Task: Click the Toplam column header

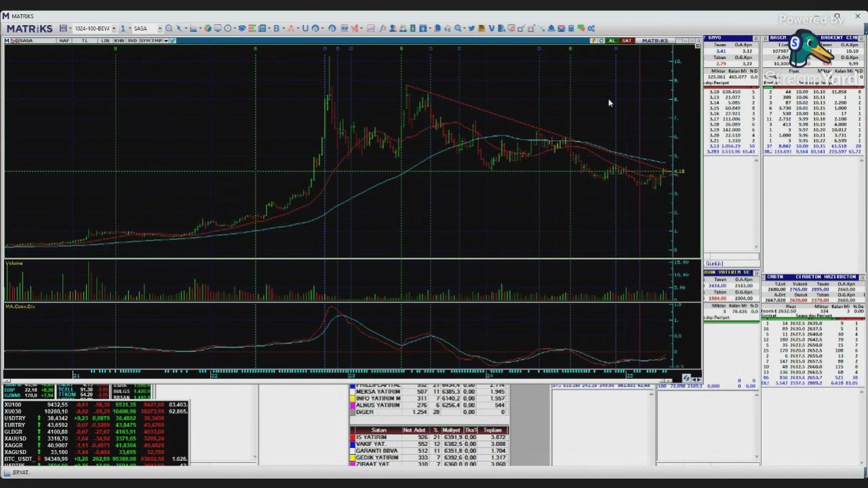Action: (x=493, y=430)
